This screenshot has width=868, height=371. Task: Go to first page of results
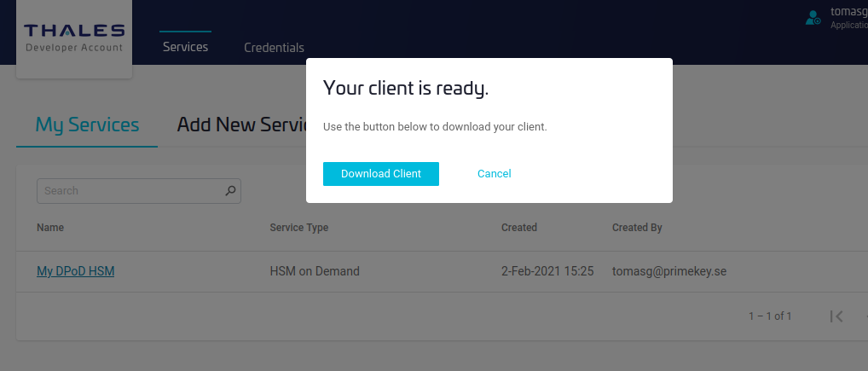(836, 316)
